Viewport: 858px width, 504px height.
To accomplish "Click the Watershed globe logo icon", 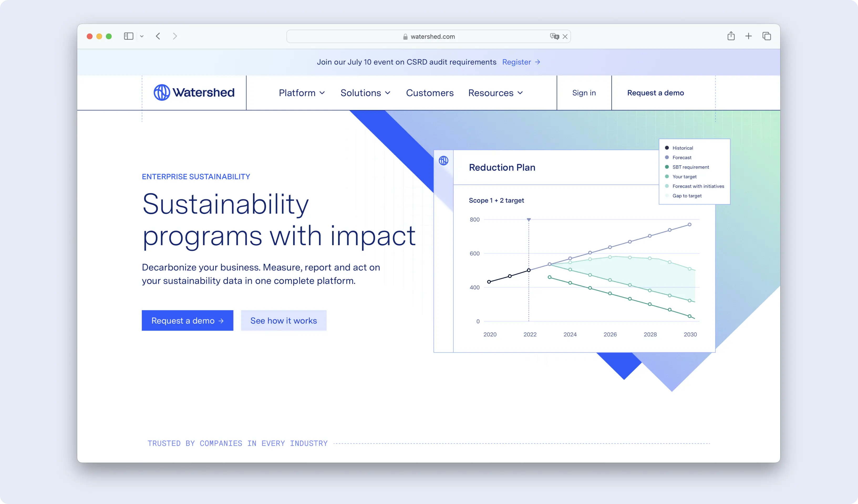I will tap(162, 93).
